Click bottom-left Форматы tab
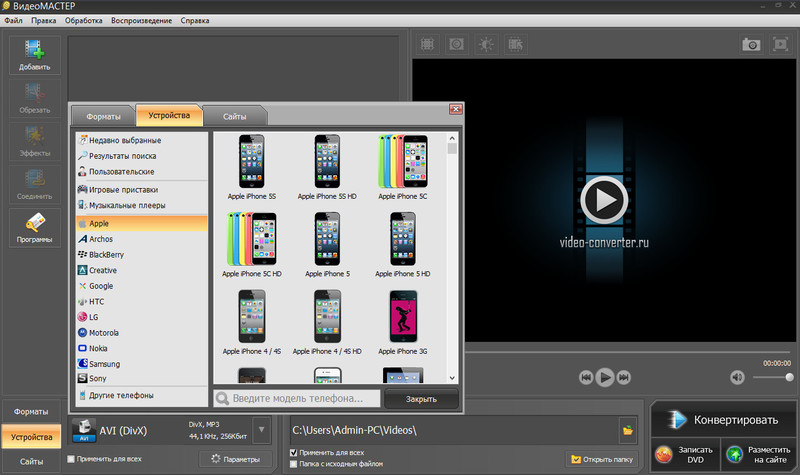 [x=31, y=412]
